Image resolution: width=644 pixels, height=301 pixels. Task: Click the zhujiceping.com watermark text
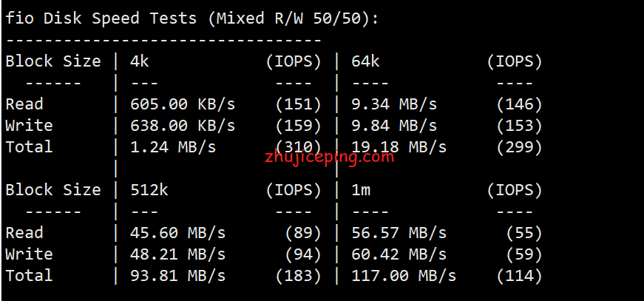click(329, 156)
